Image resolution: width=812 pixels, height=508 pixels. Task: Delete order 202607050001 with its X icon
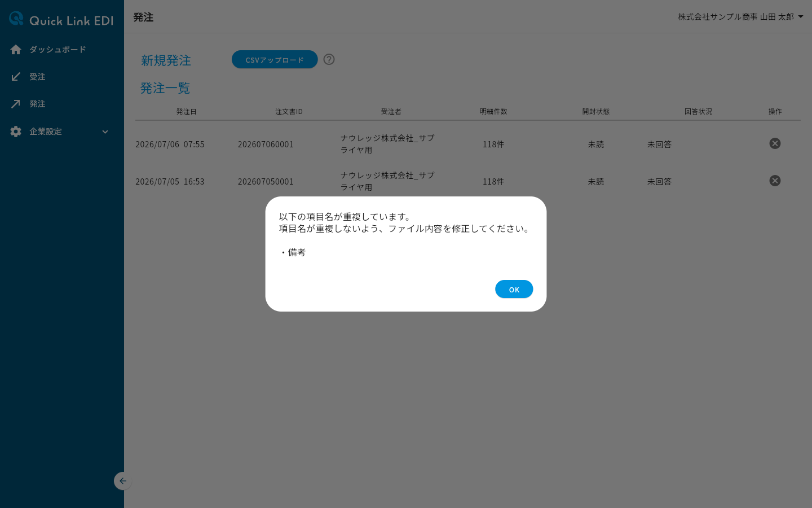click(x=775, y=181)
